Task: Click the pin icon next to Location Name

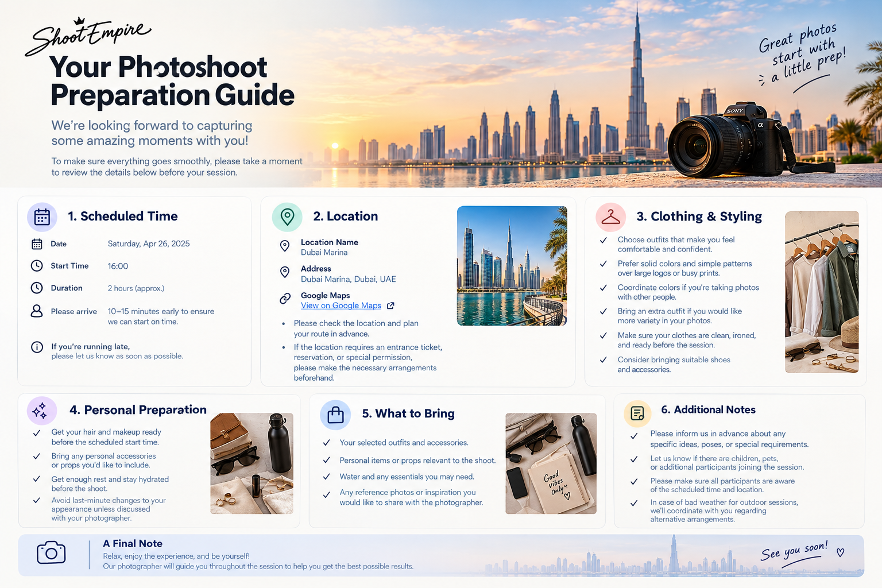Action: 285,246
